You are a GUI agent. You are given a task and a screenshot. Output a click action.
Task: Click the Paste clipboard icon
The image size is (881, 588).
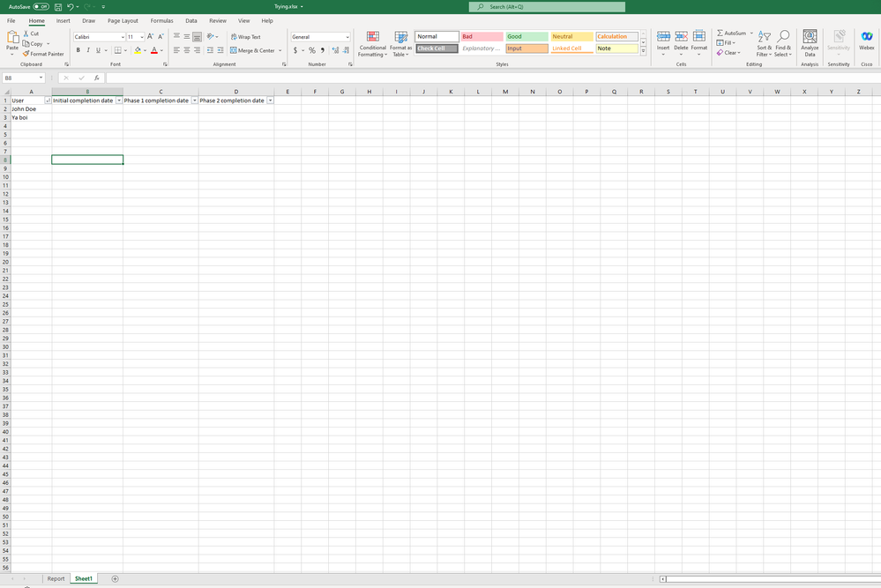click(12, 38)
